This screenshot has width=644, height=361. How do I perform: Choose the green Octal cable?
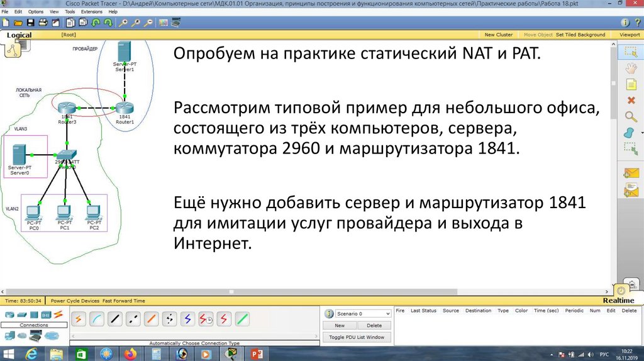point(242,319)
